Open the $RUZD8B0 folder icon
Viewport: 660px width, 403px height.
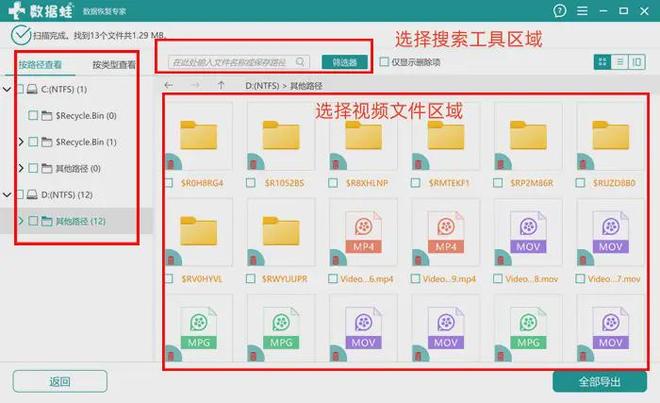[x=611, y=136]
